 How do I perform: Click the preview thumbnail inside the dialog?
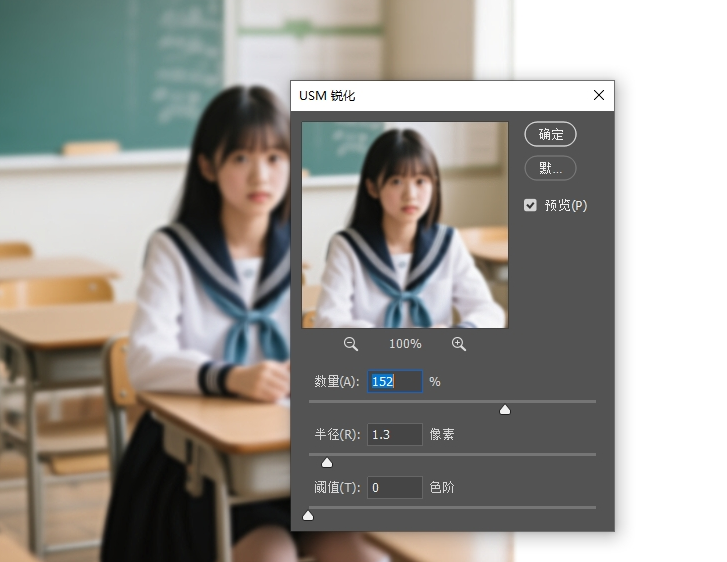pyautogui.click(x=405, y=225)
